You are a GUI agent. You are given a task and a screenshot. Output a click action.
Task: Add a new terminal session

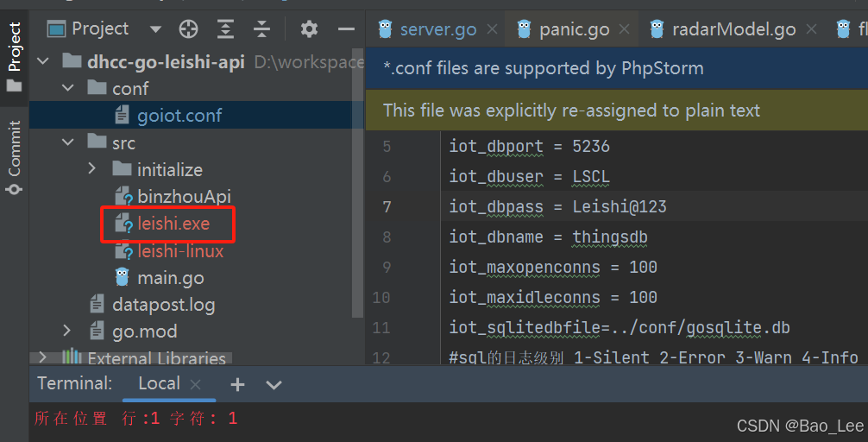coord(237,384)
